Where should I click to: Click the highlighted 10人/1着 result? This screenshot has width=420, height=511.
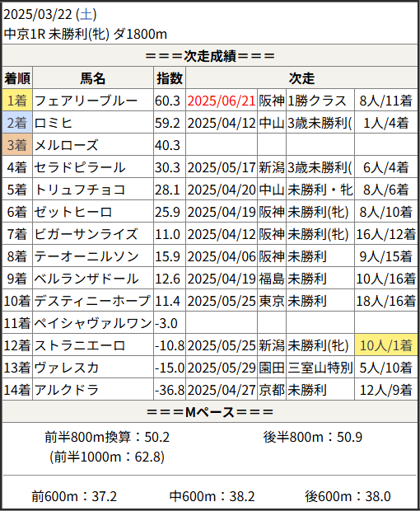click(x=385, y=345)
